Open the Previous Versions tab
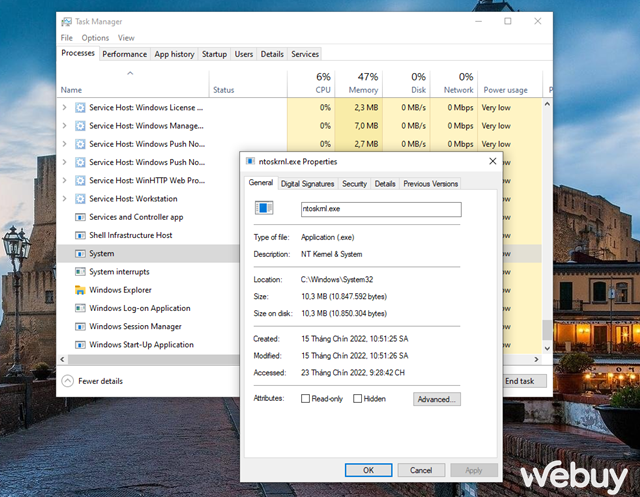This screenshot has height=497, width=640. pos(431,184)
